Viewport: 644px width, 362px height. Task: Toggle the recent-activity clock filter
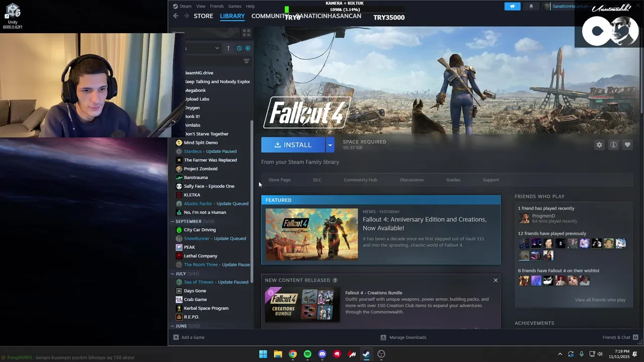[x=239, y=48]
